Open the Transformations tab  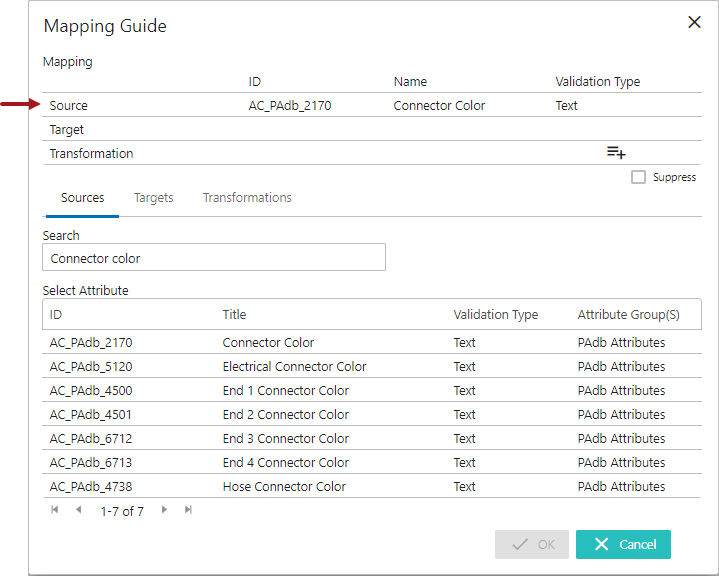[247, 198]
